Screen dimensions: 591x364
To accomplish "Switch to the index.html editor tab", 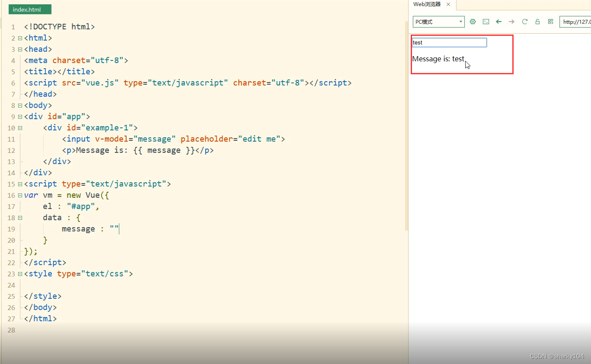I will pos(30,9).
